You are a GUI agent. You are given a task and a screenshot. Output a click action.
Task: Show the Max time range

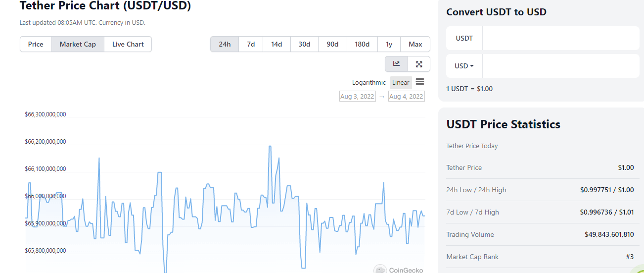(415, 44)
